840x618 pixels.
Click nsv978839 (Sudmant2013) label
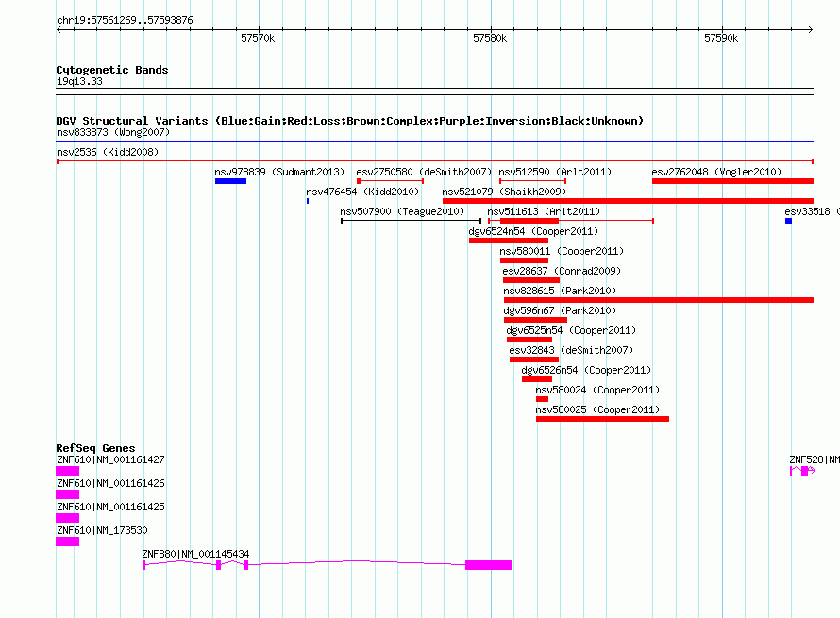click(279, 172)
